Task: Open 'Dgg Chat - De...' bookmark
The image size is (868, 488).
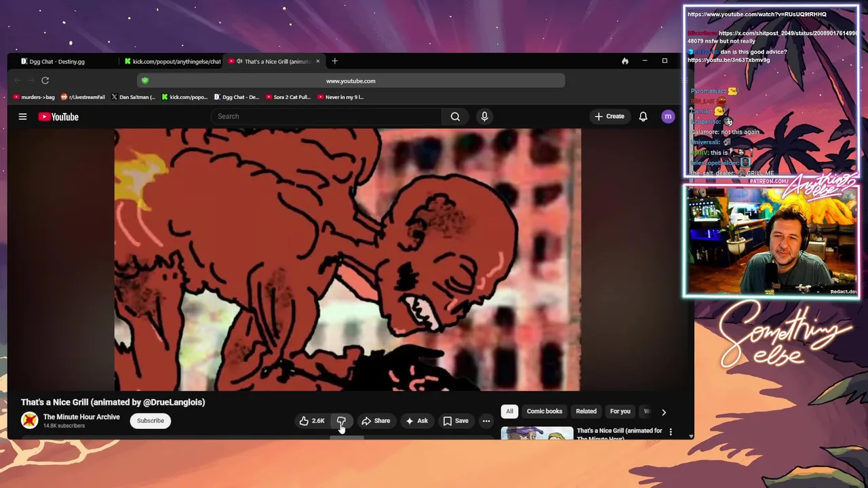Action: (x=237, y=97)
